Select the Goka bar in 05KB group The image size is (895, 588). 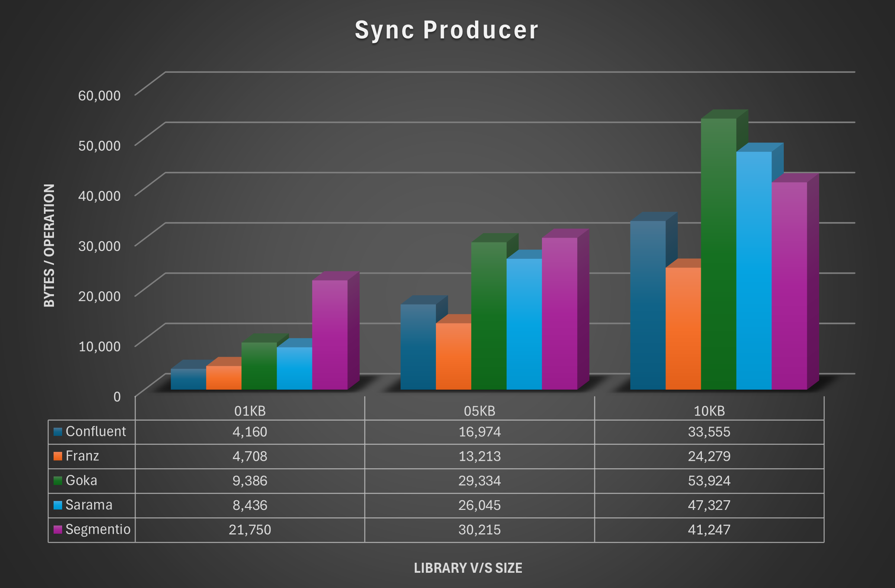[x=489, y=315]
